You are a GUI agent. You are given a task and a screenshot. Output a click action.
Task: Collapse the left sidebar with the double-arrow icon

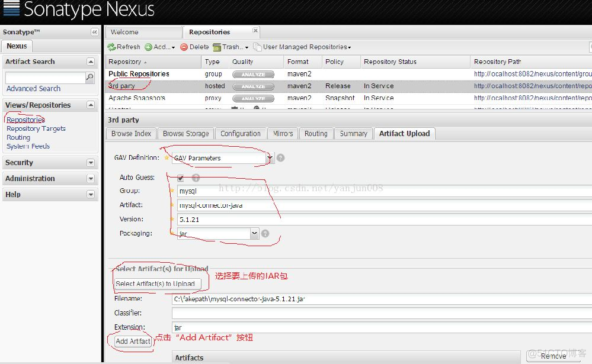pyautogui.click(x=94, y=32)
